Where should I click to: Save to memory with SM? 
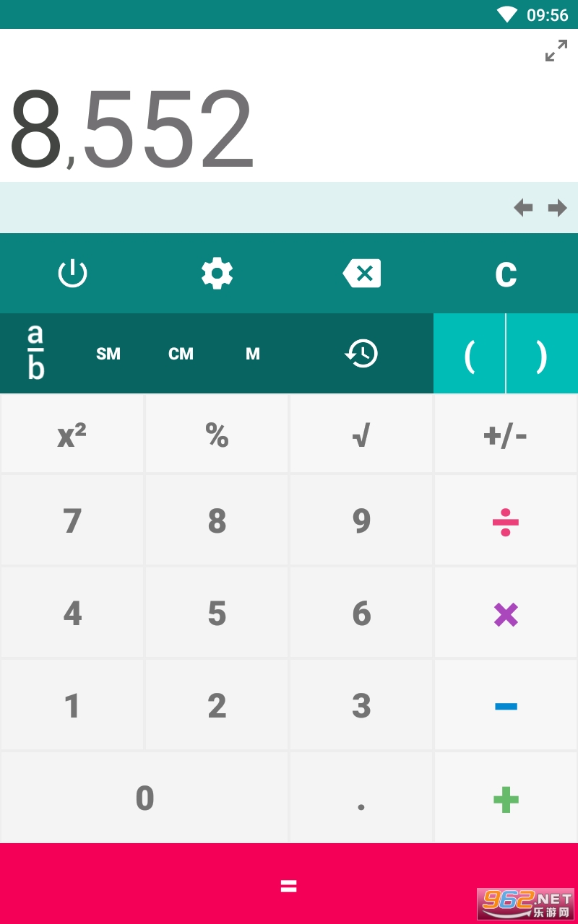point(108,354)
